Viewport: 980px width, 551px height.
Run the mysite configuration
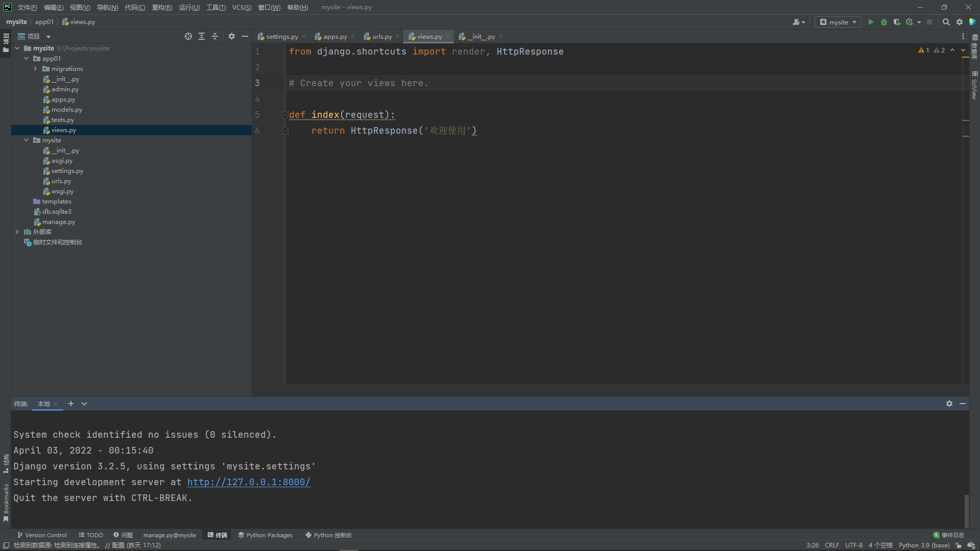click(871, 22)
